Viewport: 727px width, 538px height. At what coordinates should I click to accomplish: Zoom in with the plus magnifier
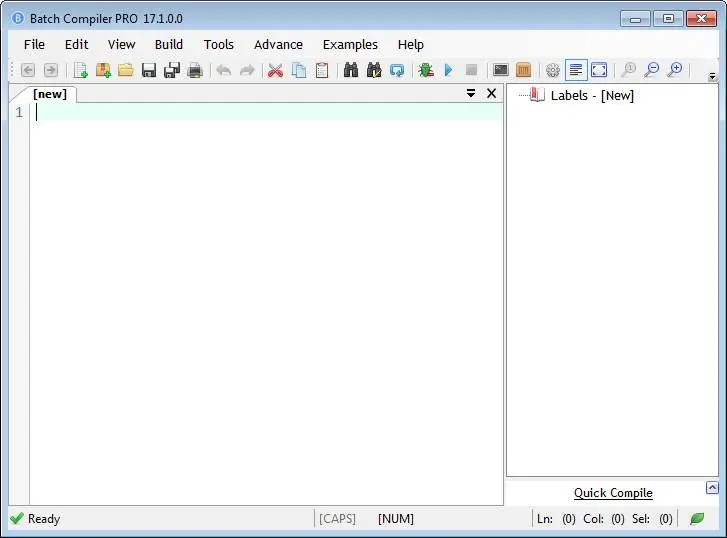coord(675,70)
